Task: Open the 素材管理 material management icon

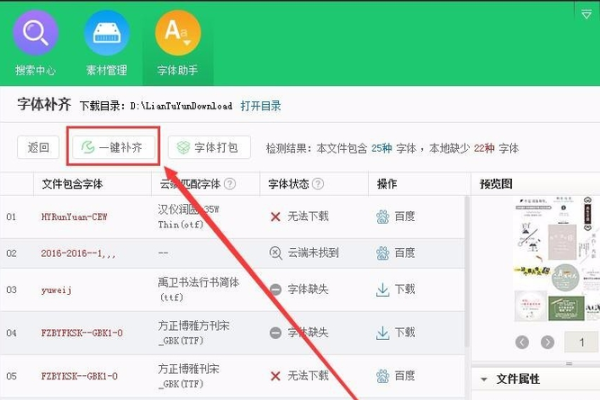Action: [107, 33]
